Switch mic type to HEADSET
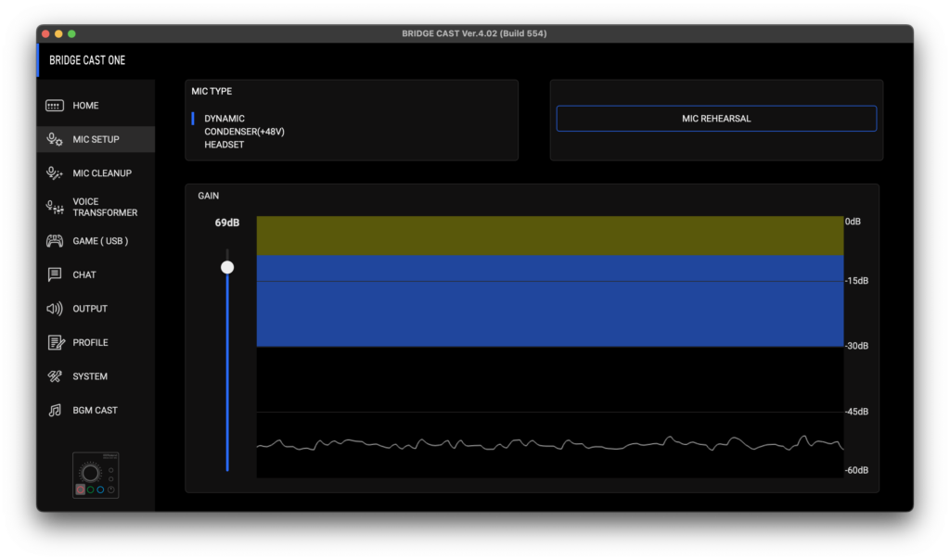Viewport: 950px width, 560px height. pos(225,145)
